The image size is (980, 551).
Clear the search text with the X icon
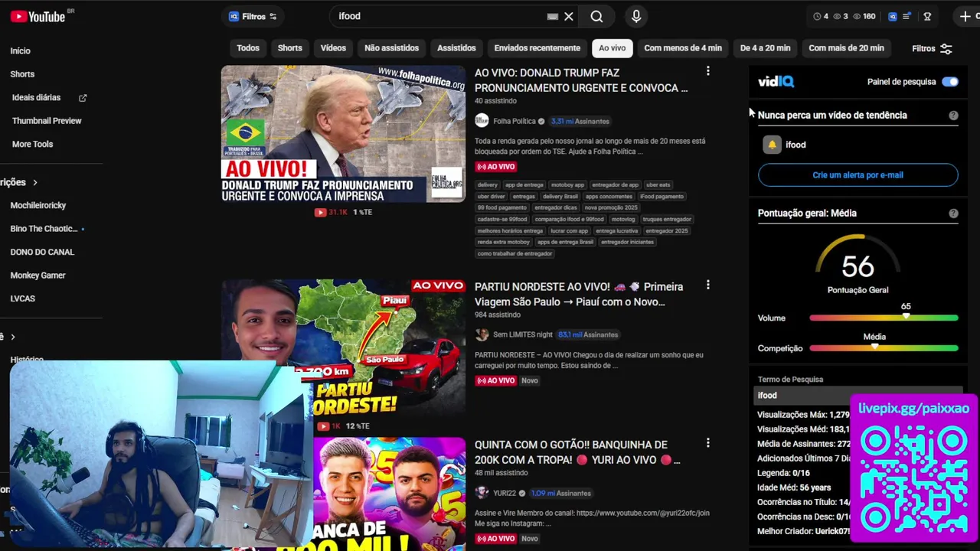[569, 16]
